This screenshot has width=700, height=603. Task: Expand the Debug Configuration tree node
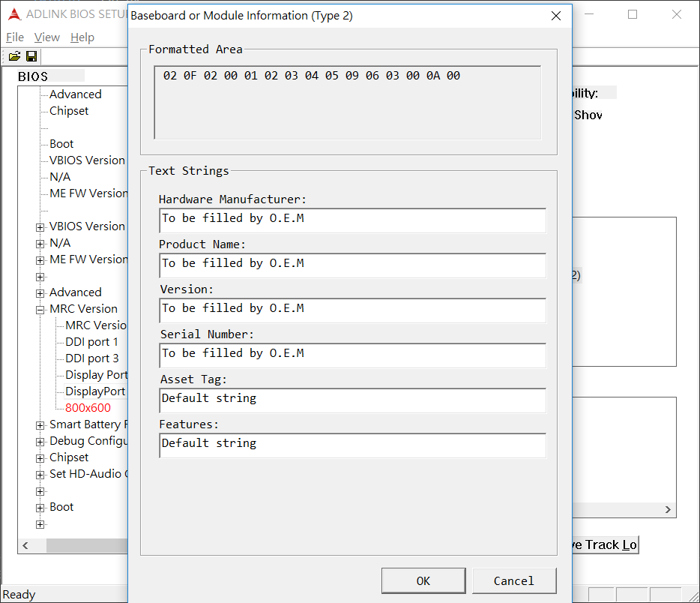click(x=40, y=442)
